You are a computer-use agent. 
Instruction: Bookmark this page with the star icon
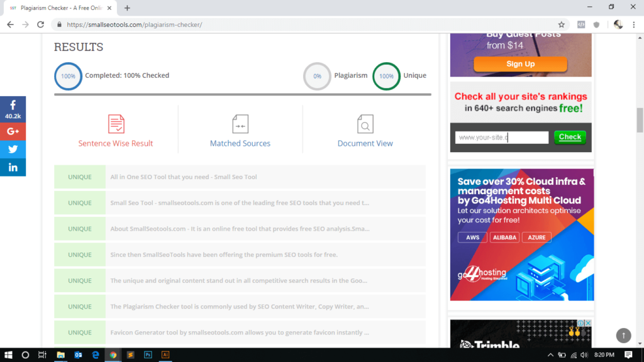tap(562, 25)
